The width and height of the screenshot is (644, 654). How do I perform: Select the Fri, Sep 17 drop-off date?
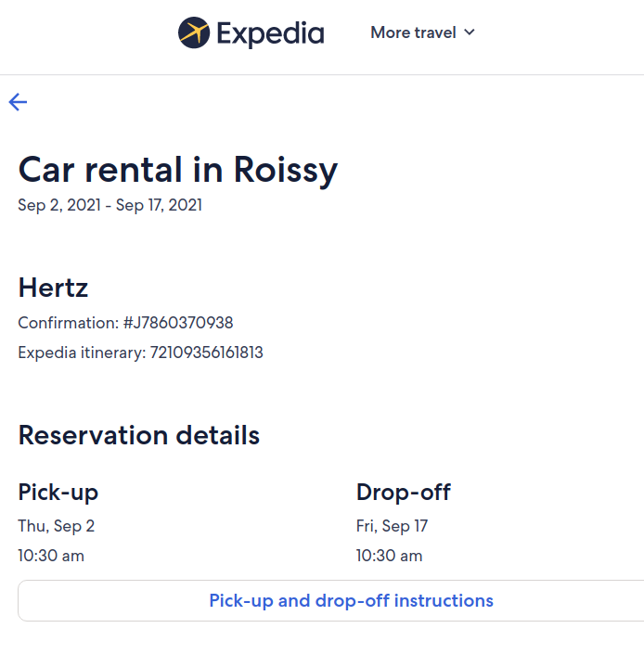coord(393,526)
